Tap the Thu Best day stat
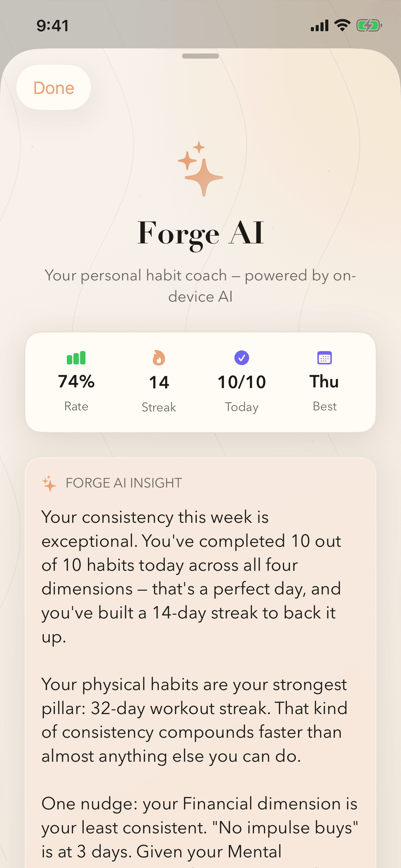Viewport: 401px width, 868px height. (x=324, y=382)
